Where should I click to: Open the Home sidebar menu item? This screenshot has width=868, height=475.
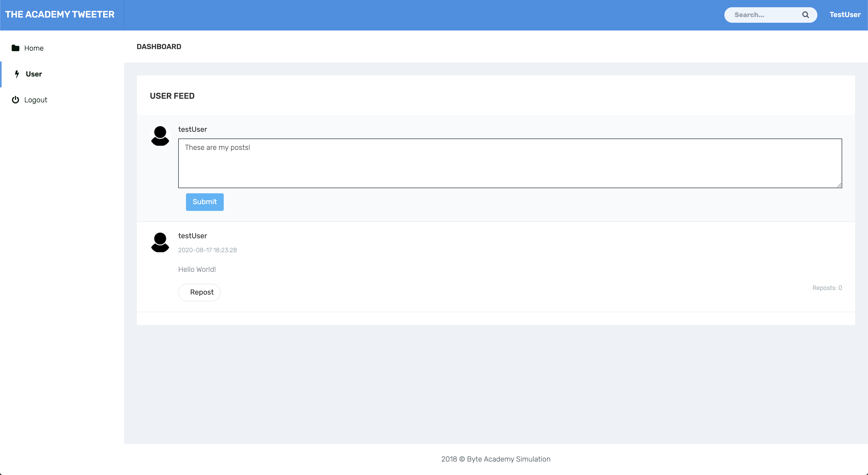coord(34,48)
